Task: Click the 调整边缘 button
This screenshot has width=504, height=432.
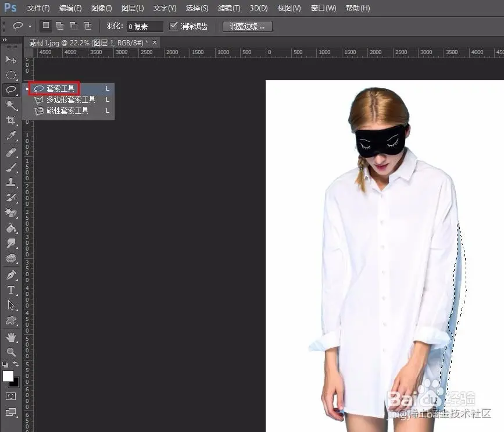Action: click(247, 26)
